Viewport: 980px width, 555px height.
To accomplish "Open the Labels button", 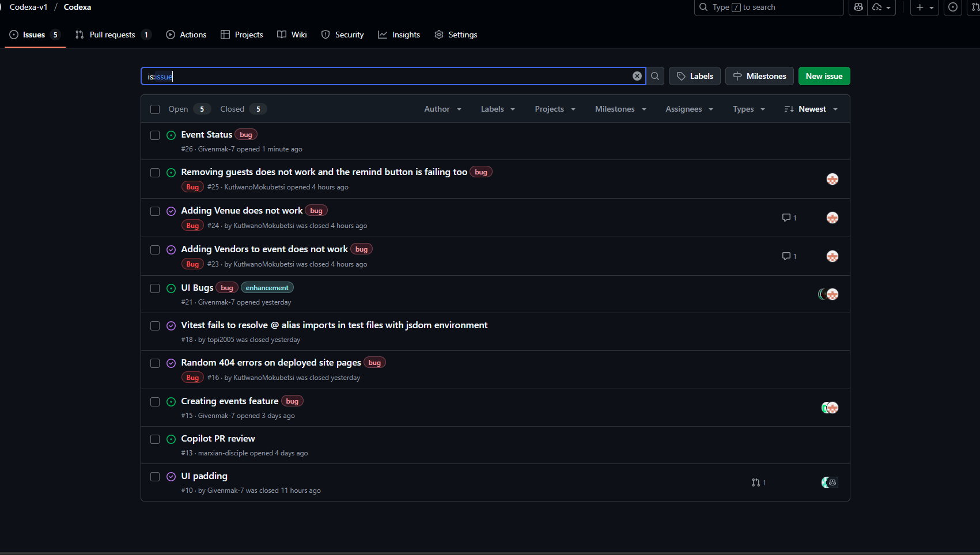I will point(695,76).
